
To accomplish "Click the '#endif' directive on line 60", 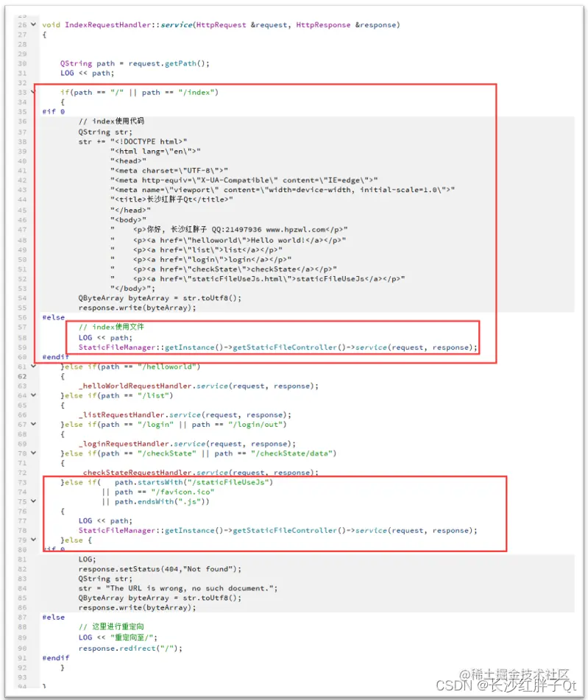I will click(55, 357).
